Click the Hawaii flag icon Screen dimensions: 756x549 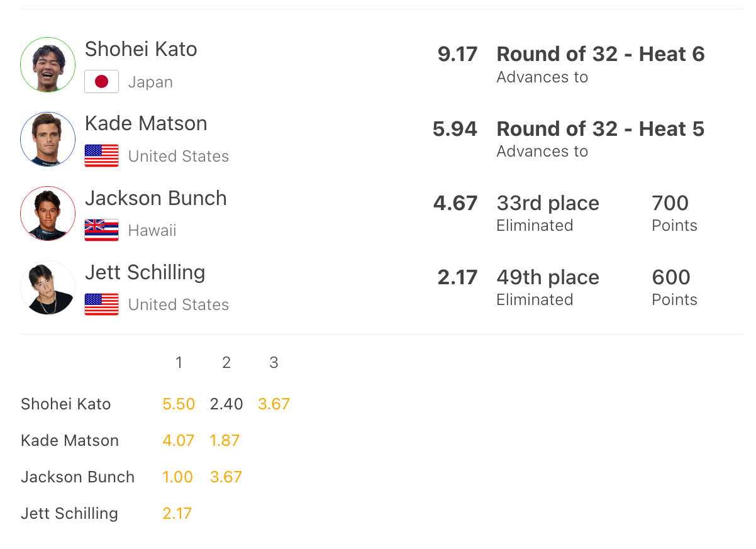(x=101, y=230)
